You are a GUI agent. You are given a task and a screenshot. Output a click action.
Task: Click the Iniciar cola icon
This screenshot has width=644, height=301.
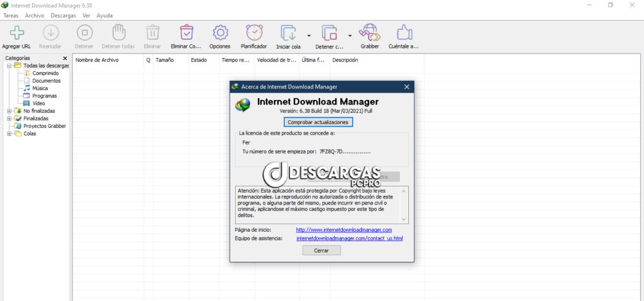point(289,33)
